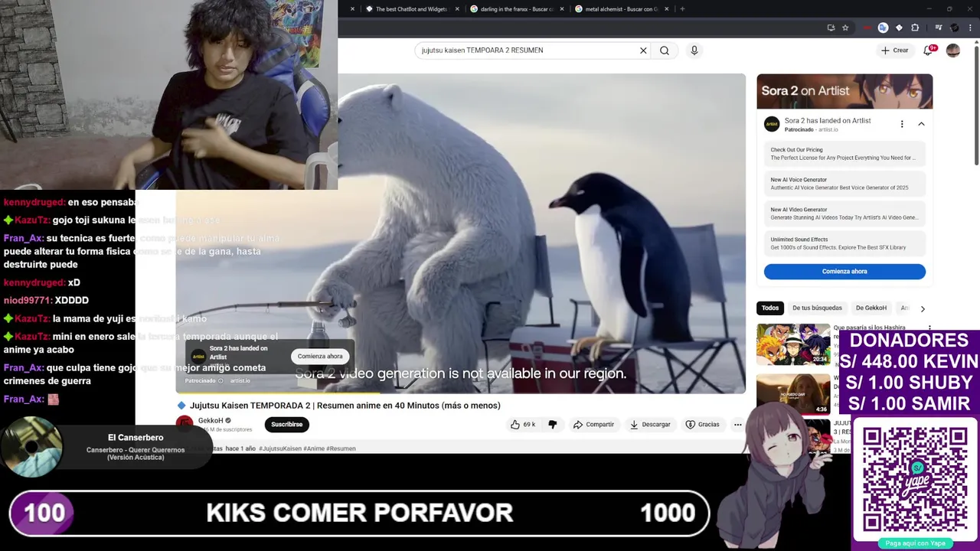Screen dimensions: 980x551
Task: Open the New AI Video Generator ad link
Action: click(844, 214)
